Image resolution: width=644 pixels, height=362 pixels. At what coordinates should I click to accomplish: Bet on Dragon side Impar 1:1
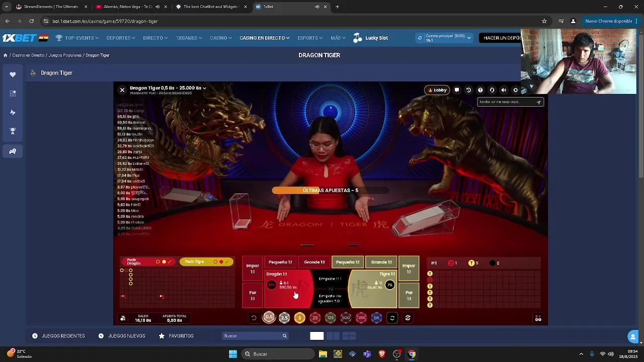(253, 268)
